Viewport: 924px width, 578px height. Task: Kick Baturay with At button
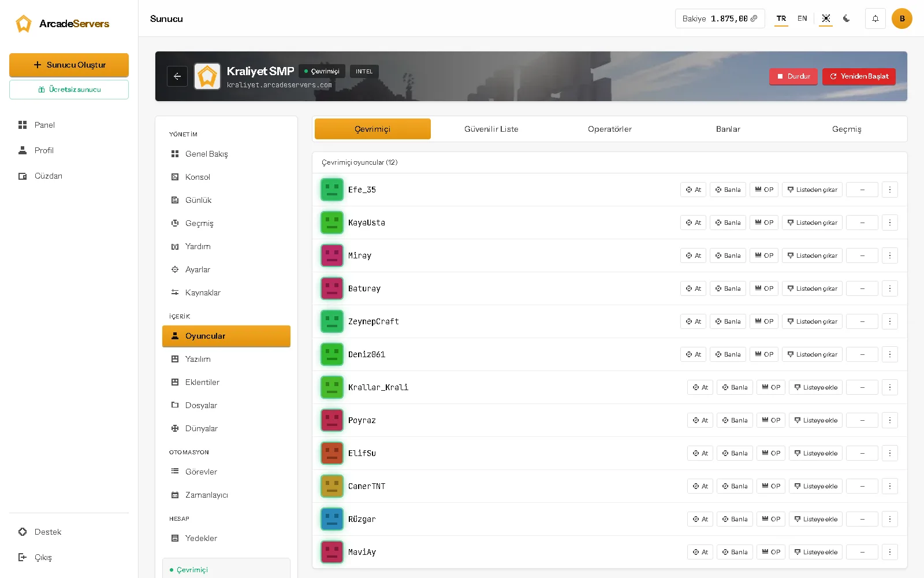693,288
